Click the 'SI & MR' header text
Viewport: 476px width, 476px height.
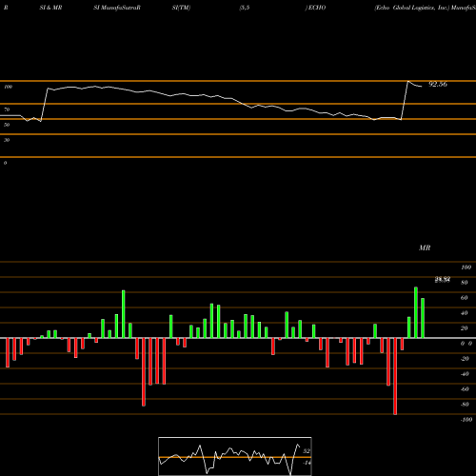point(50,8)
